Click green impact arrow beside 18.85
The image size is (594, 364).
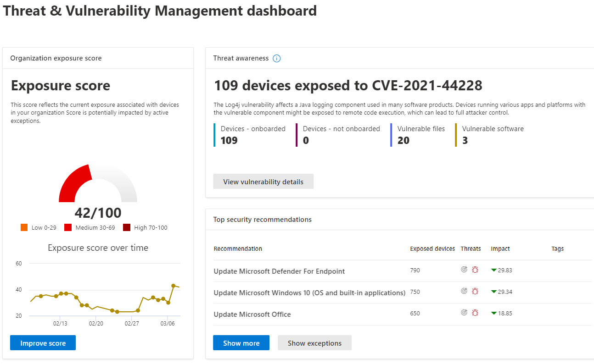(x=493, y=313)
